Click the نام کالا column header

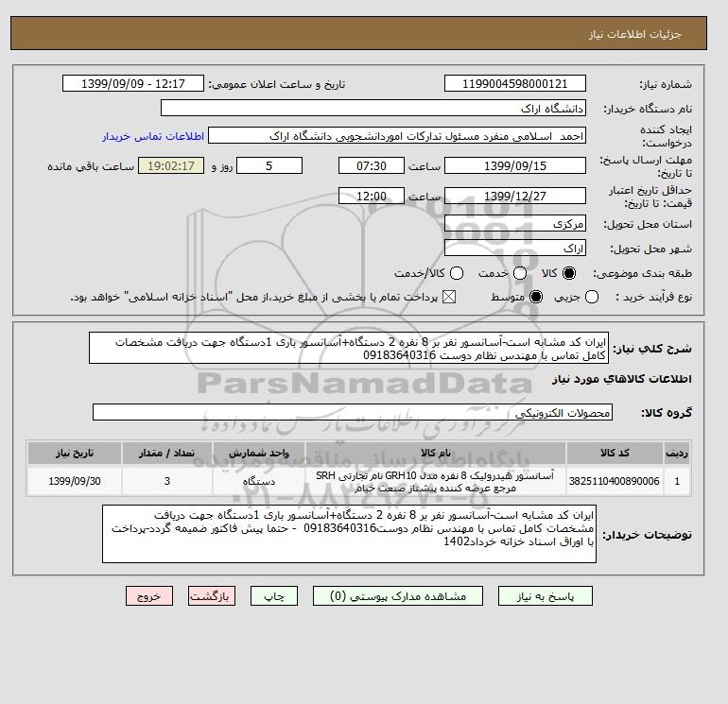pyautogui.click(x=436, y=453)
